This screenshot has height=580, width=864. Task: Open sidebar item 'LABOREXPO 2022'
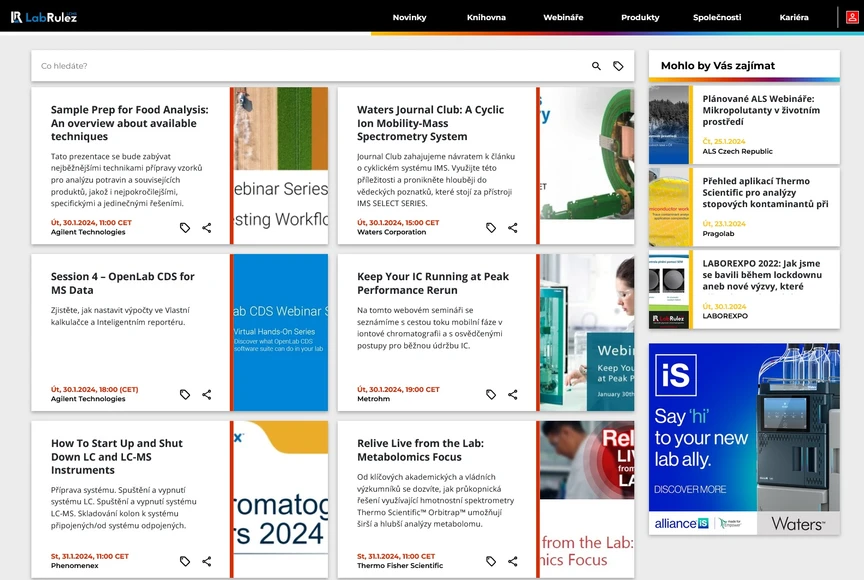coord(762,275)
